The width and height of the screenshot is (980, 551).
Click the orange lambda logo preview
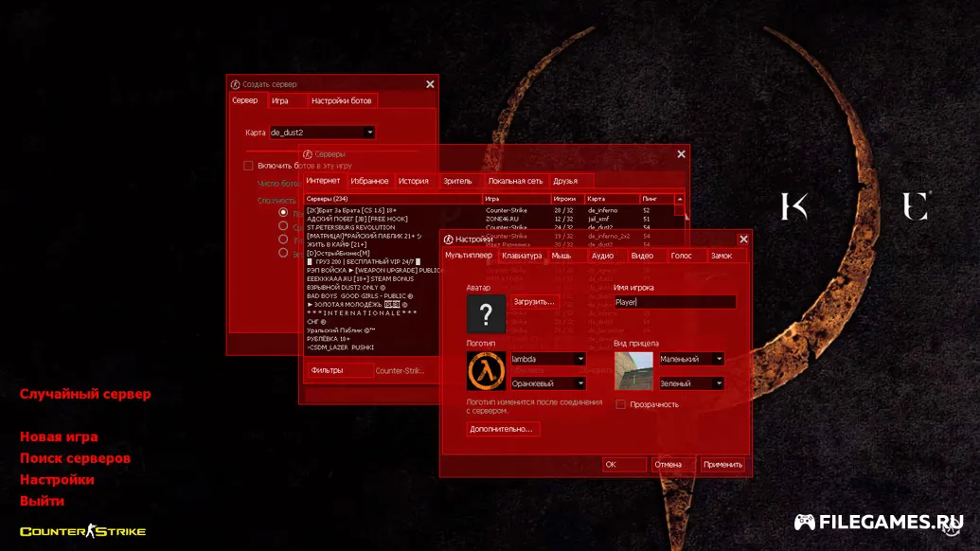click(x=486, y=371)
